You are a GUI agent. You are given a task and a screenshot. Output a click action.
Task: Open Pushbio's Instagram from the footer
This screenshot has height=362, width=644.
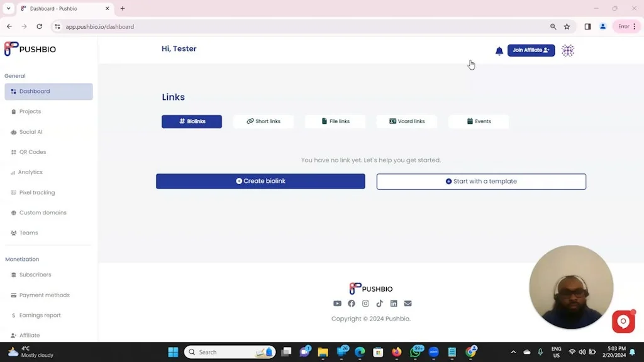click(x=365, y=304)
